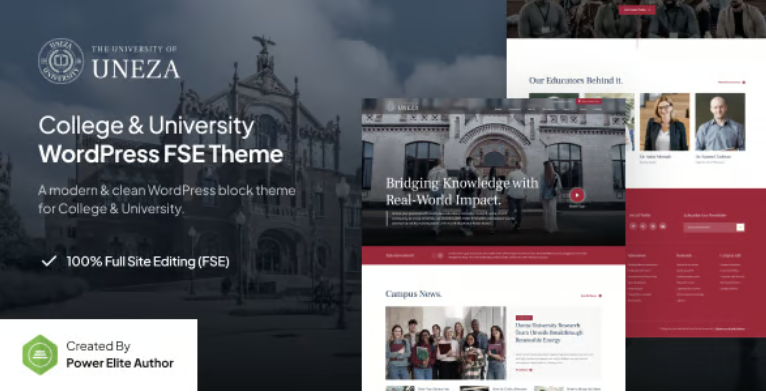Click the newsletter email input field in footer
This screenshot has width=766, height=392.
[710, 227]
